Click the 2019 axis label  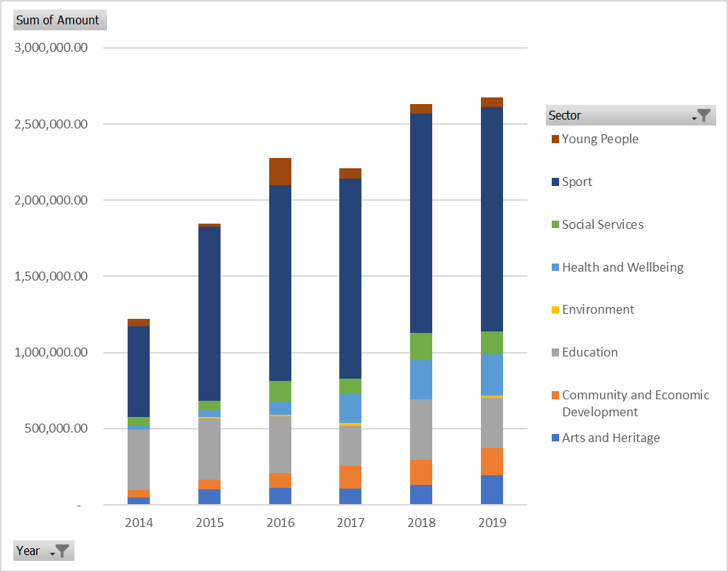tap(492, 523)
